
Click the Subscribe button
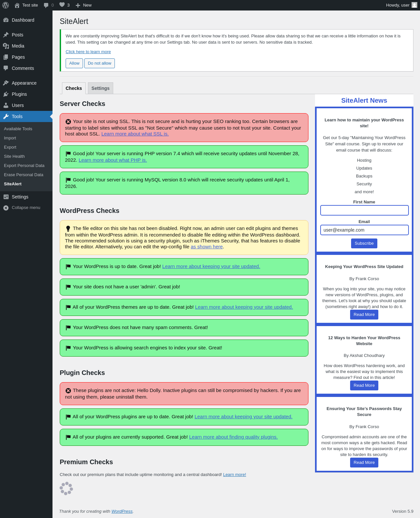tap(364, 243)
